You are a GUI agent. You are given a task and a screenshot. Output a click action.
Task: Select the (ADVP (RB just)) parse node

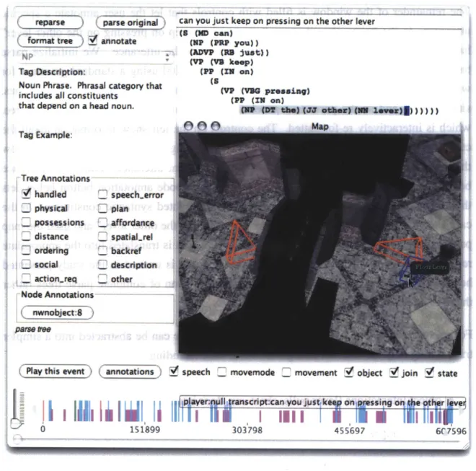(x=229, y=53)
